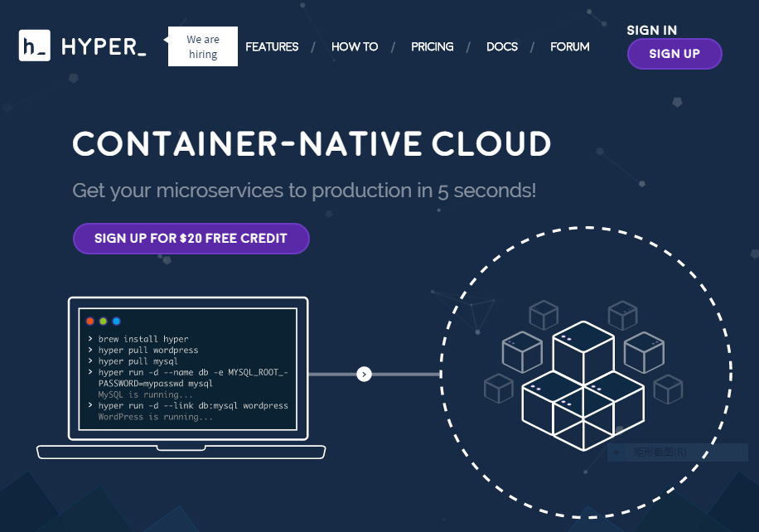
Task: Click the SIGN IN link
Action: click(x=651, y=30)
